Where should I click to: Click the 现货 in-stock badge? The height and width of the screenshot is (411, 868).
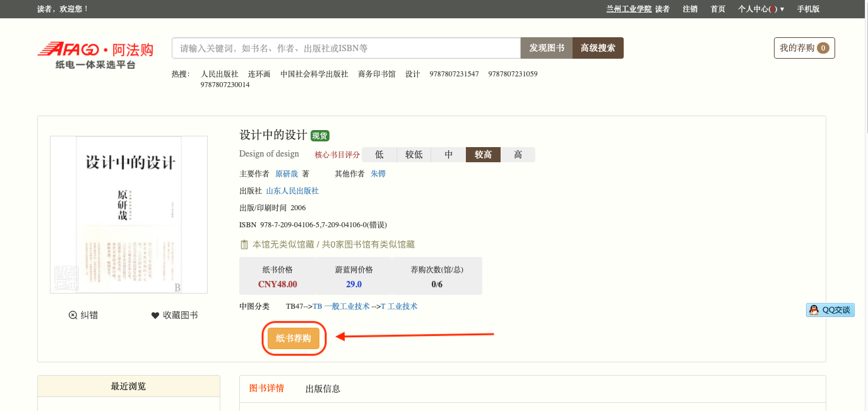(320, 136)
